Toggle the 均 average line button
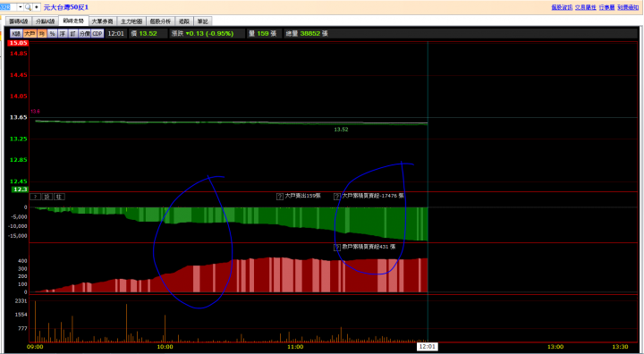This screenshot has width=644, height=354. click(x=42, y=34)
